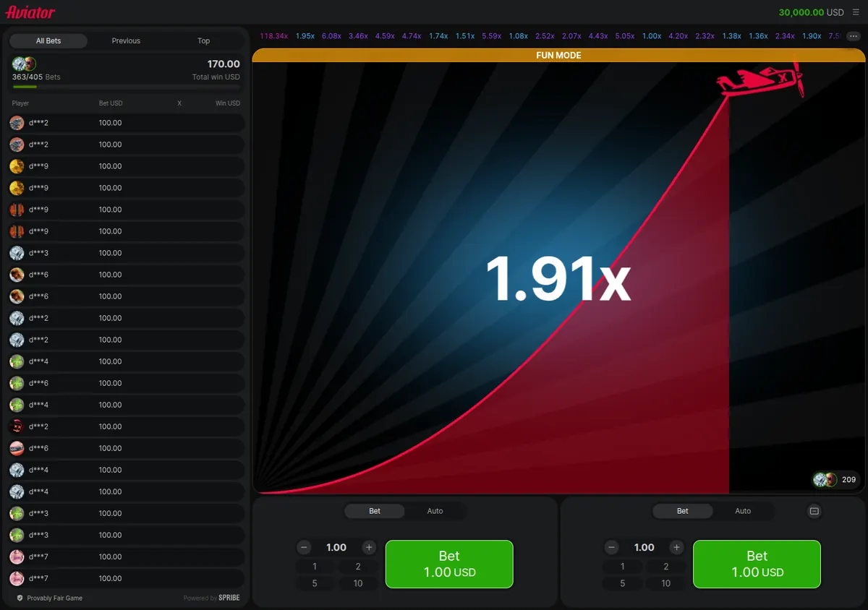Click the 5.59x round result in history

coord(492,35)
